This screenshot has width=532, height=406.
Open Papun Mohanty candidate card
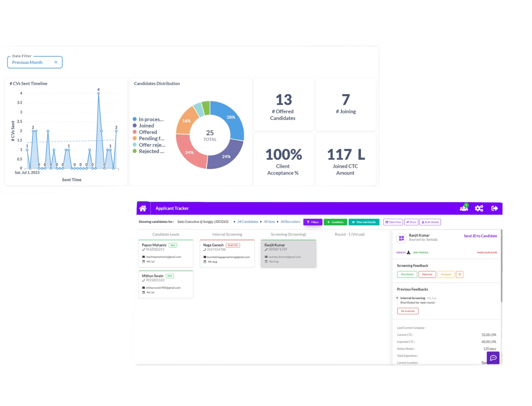(166, 253)
